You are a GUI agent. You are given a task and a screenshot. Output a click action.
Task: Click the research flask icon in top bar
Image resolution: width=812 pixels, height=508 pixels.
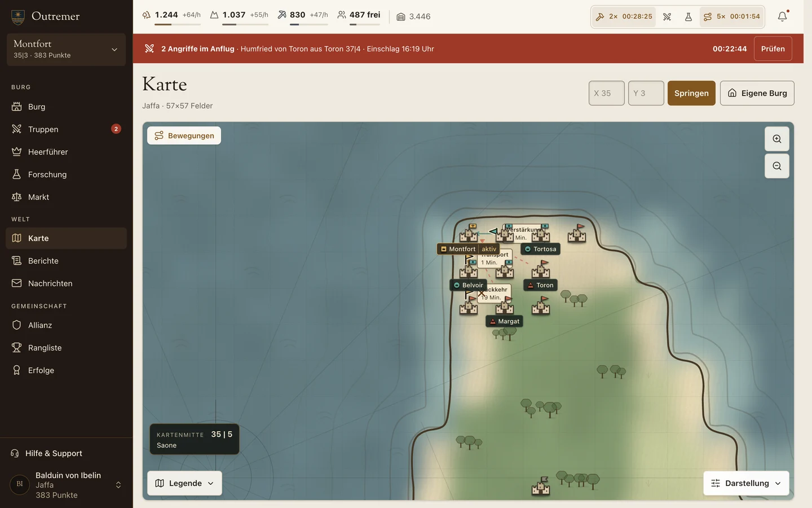[689, 17]
